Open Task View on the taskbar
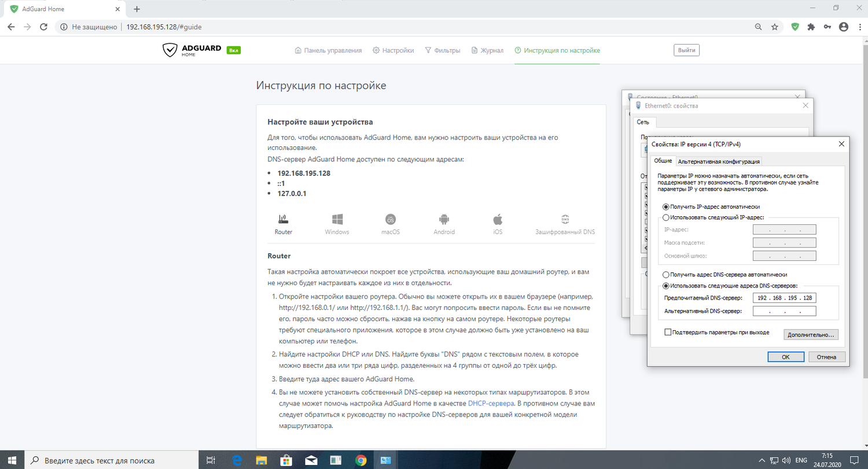This screenshot has width=868, height=469. (x=211, y=460)
